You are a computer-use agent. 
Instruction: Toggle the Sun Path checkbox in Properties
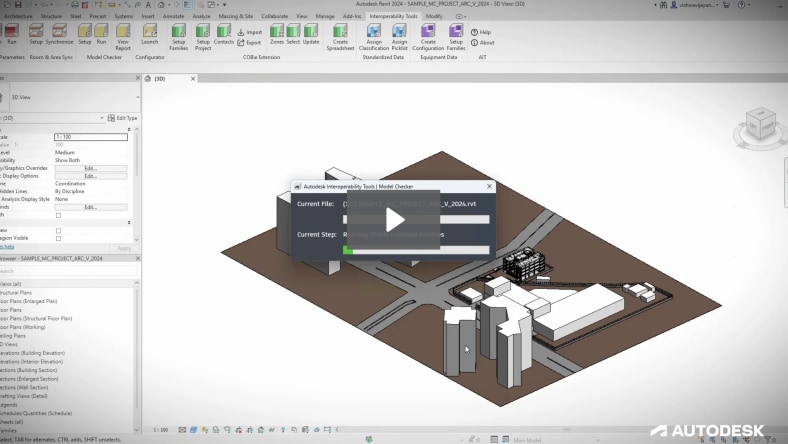pos(58,215)
